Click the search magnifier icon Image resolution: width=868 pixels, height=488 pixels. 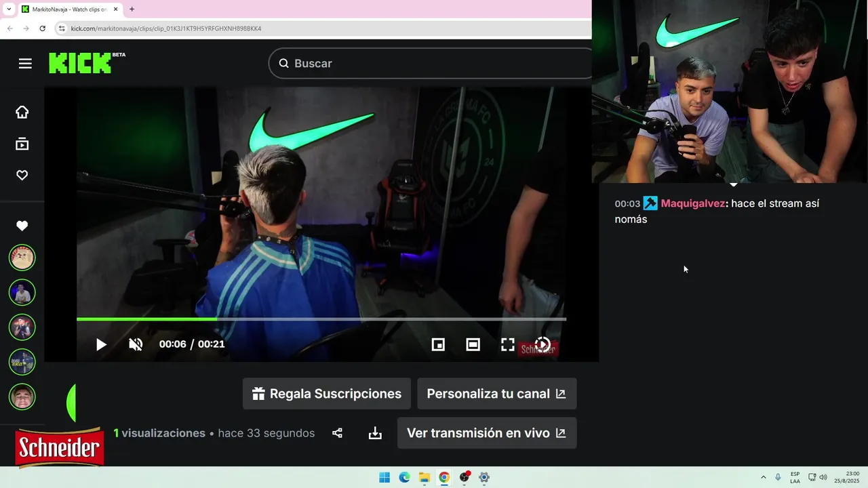[283, 63]
